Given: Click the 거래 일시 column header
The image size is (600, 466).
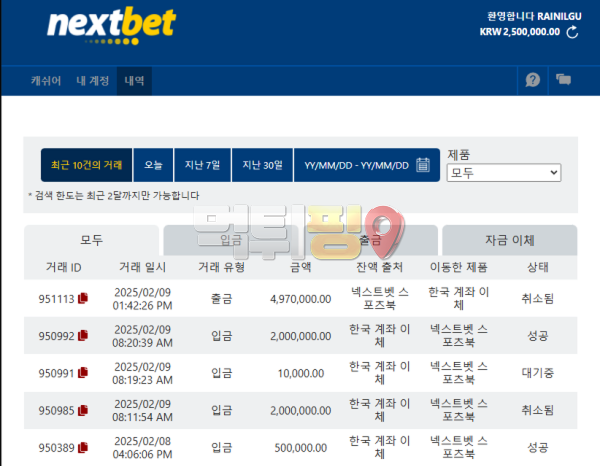Looking at the screenshot, I should point(143,267).
